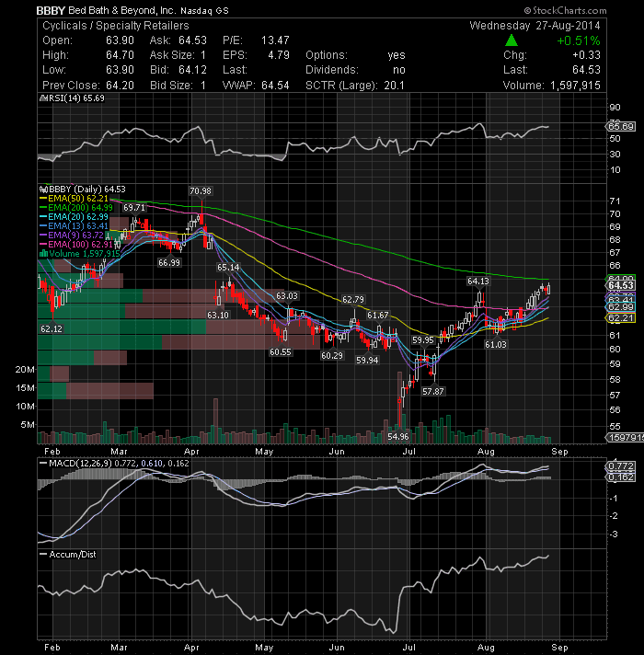Click the Dividends no value
The width and height of the screenshot is (644, 655).
click(x=399, y=70)
